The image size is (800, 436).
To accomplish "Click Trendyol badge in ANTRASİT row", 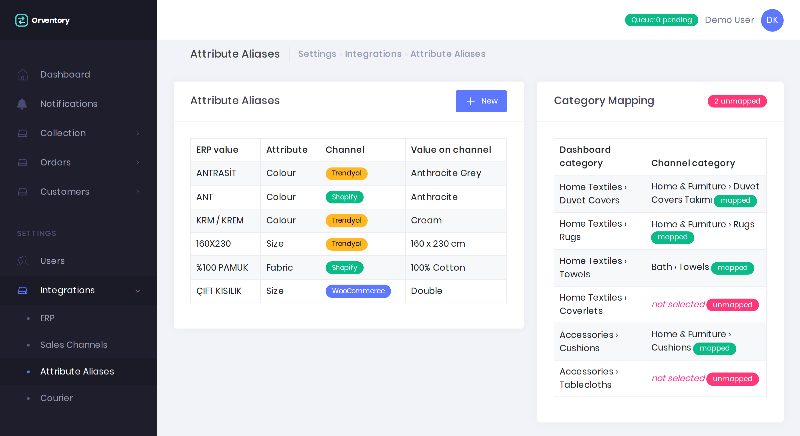I will point(346,173).
